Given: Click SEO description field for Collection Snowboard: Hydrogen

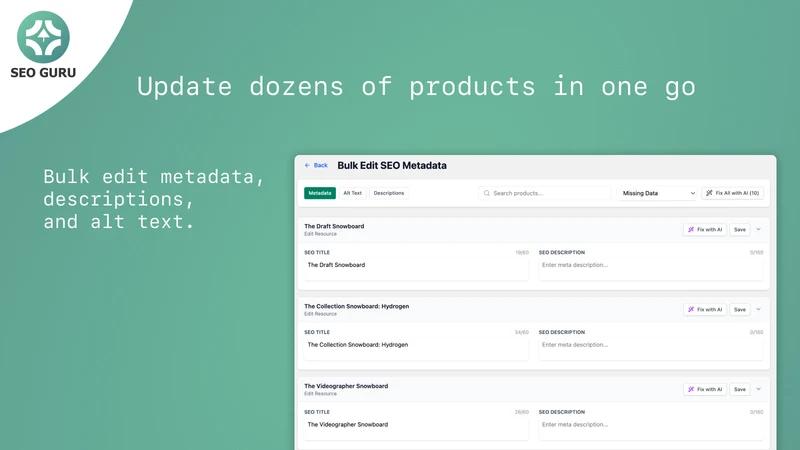Looking at the screenshot, I should 651,349.
